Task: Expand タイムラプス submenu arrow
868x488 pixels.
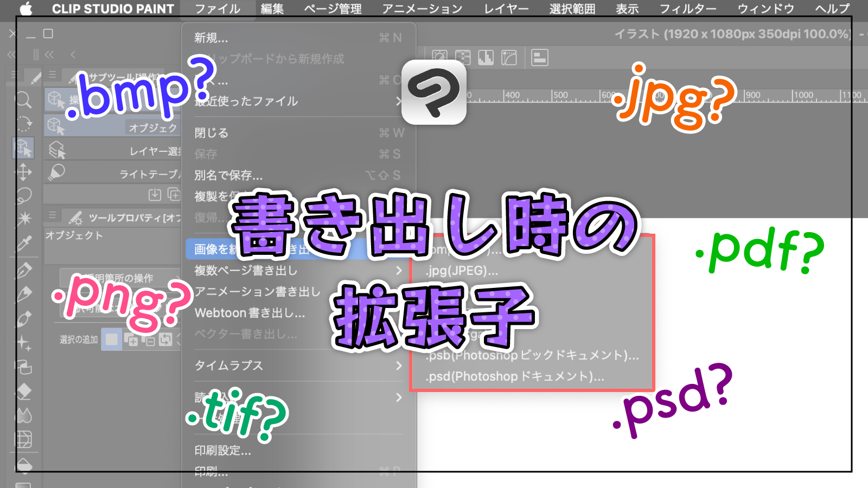Action: point(399,365)
